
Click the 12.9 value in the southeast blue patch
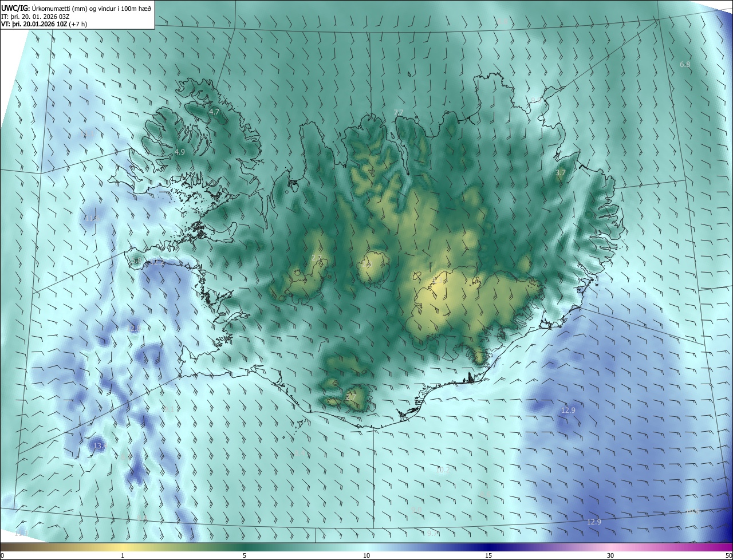click(568, 410)
